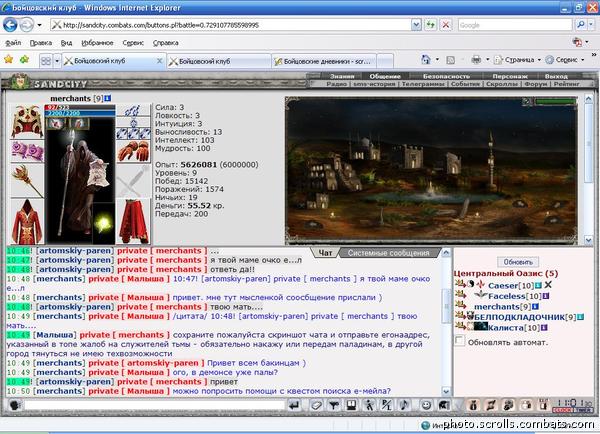Screen dimensions: 600x434
Task: Open the pink bracers equipment slot
Action: pyautogui.click(x=27, y=151)
